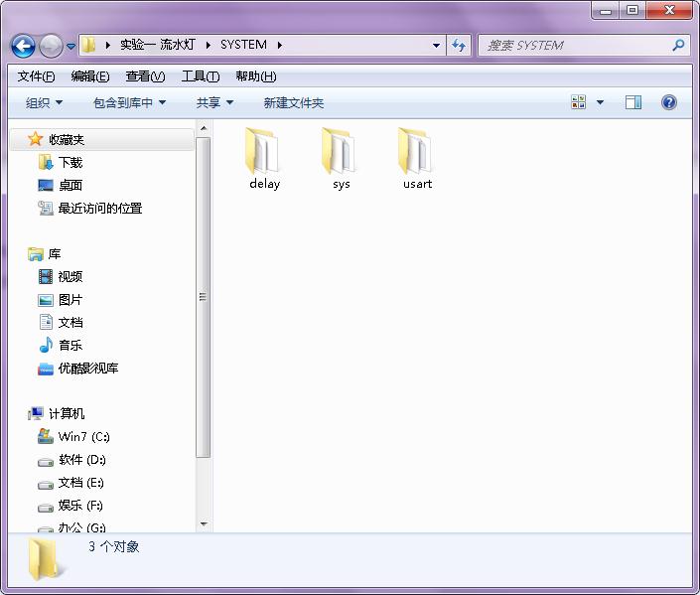
Task: Click 新建文件夹 button
Action: (293, 103)
